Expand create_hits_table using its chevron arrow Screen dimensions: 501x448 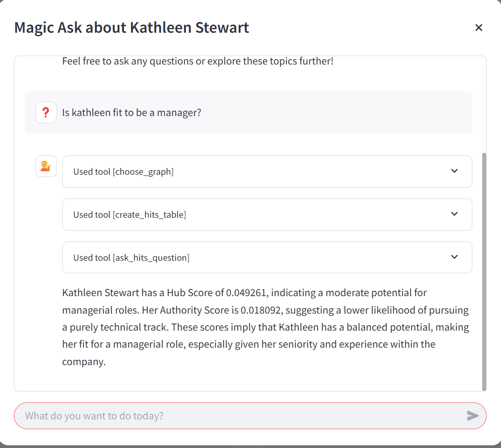coord(454,214)
